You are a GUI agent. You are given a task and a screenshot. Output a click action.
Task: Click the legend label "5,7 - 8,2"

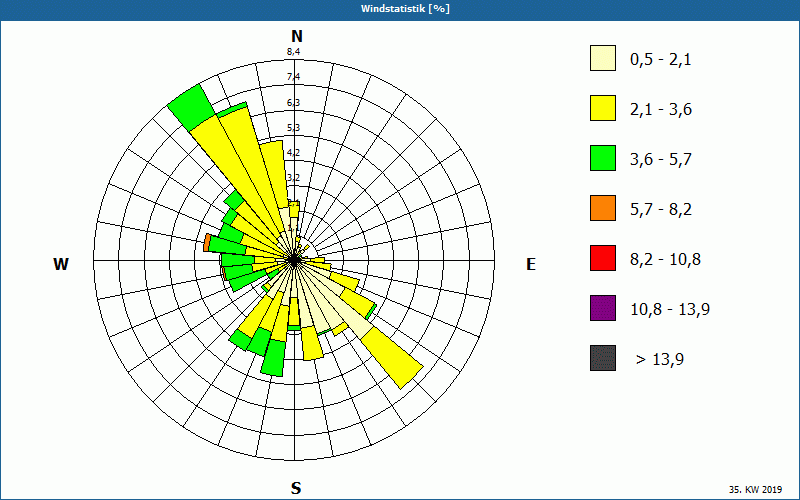(x=661, y=210)
